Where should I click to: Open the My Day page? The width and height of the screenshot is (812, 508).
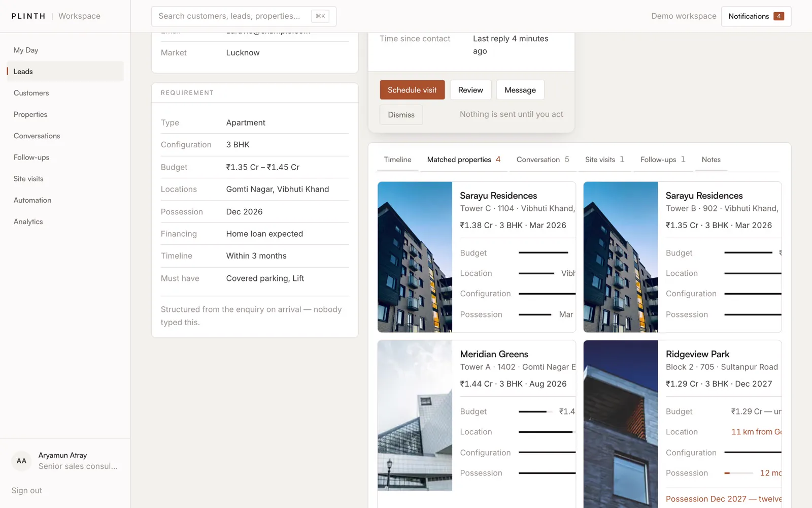pos(65,50)
